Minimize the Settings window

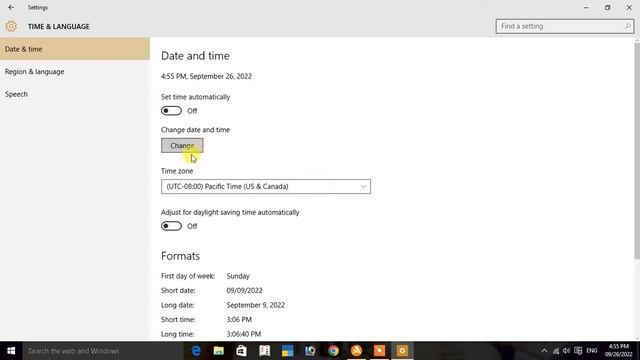[x=586, y=7]
